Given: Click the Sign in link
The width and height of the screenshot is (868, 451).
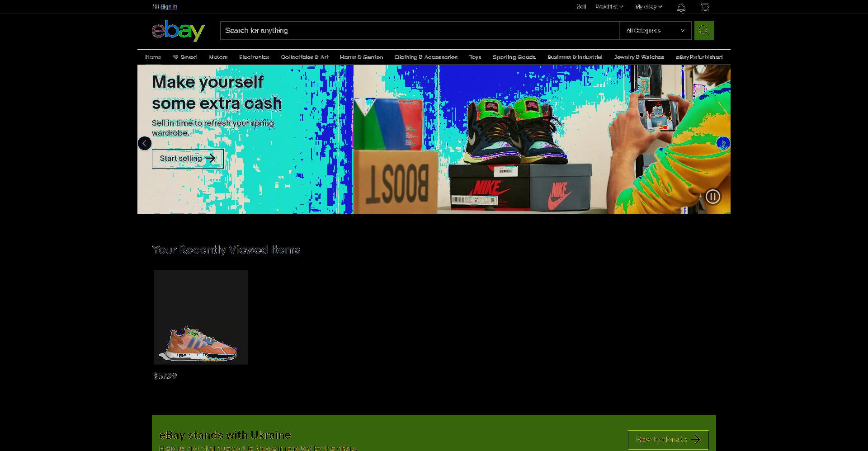Looking at the screenshot, I should [x=169, y=7].
